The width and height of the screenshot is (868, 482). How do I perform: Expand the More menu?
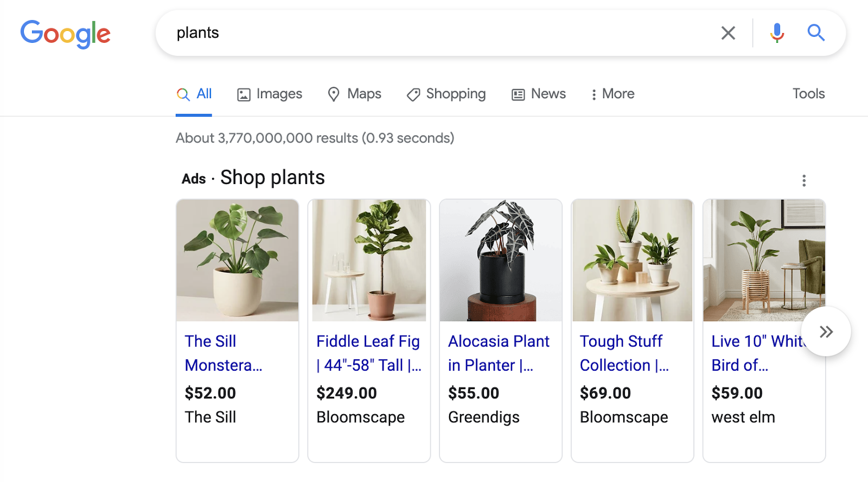pyautogui.click(x=612, y=94)
